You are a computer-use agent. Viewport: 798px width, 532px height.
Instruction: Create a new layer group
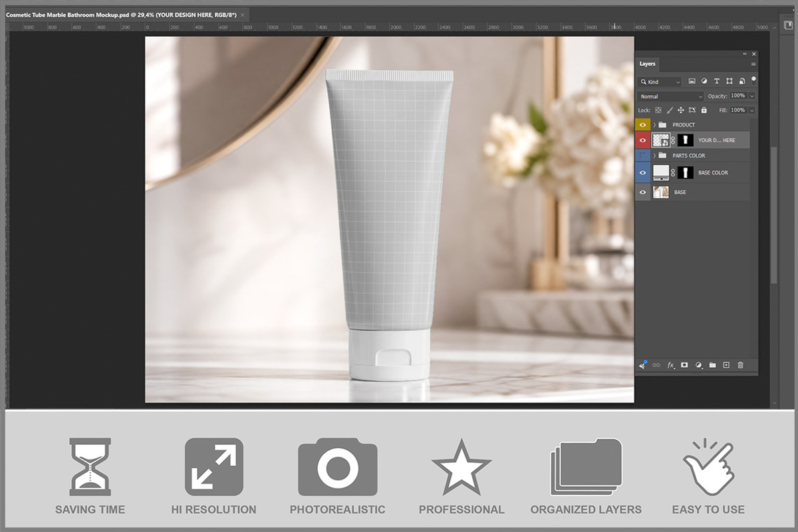(x=712, y=365)
